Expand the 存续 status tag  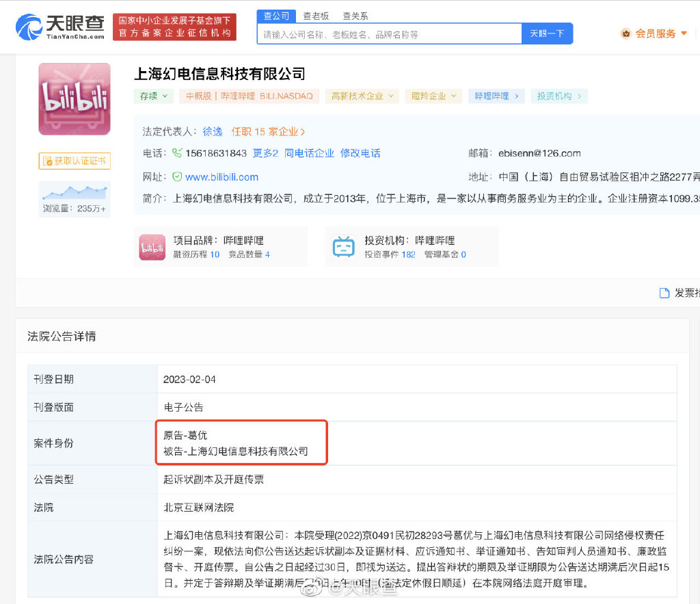coord(154,96)
